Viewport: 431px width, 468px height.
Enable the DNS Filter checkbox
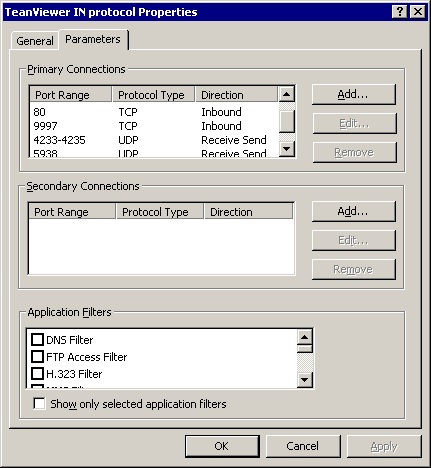click(x=37, y=340)
